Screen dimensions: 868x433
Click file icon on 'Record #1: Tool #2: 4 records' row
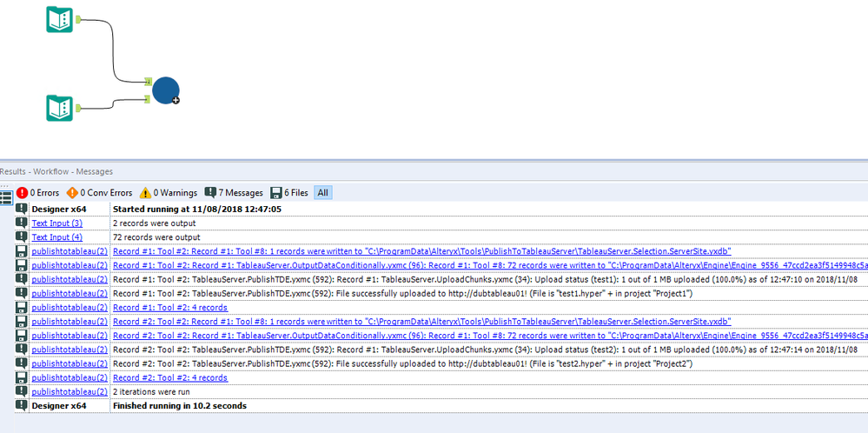tap(22, 307)
